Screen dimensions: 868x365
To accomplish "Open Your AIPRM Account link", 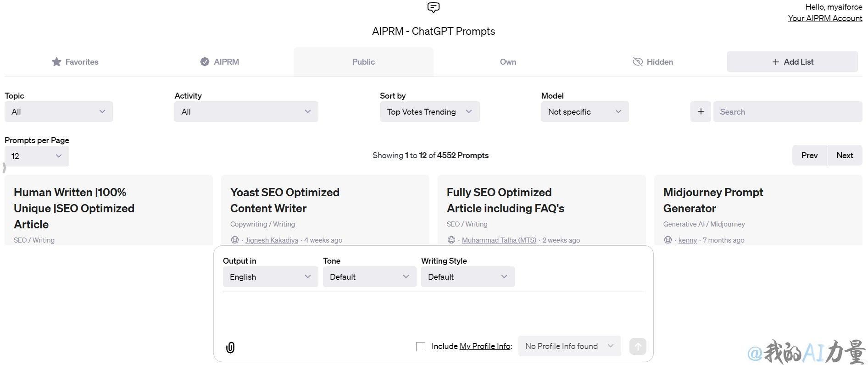I will pos(825,18).
